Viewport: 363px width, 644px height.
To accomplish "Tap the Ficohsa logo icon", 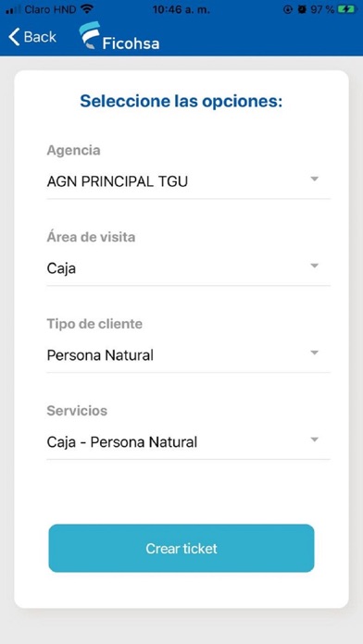I will 90,35.
